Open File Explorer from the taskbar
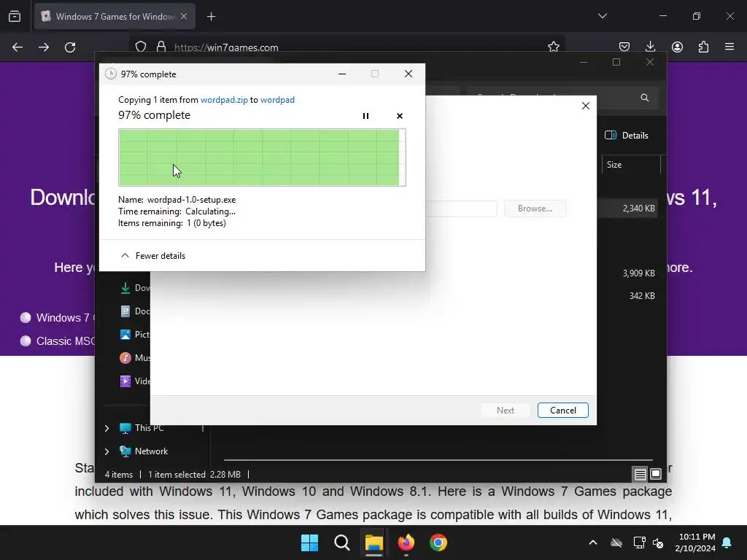The height and width of the screenshot is (560, 747). (374, 542)
